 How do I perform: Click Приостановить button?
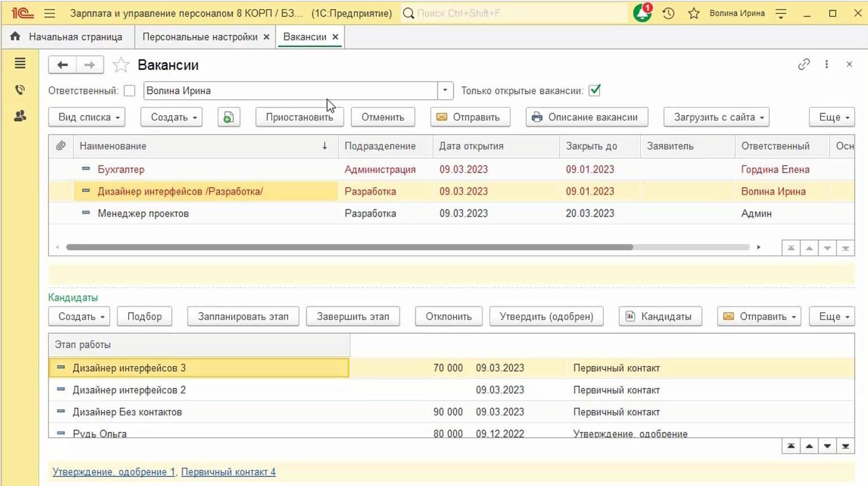(299, 117)
